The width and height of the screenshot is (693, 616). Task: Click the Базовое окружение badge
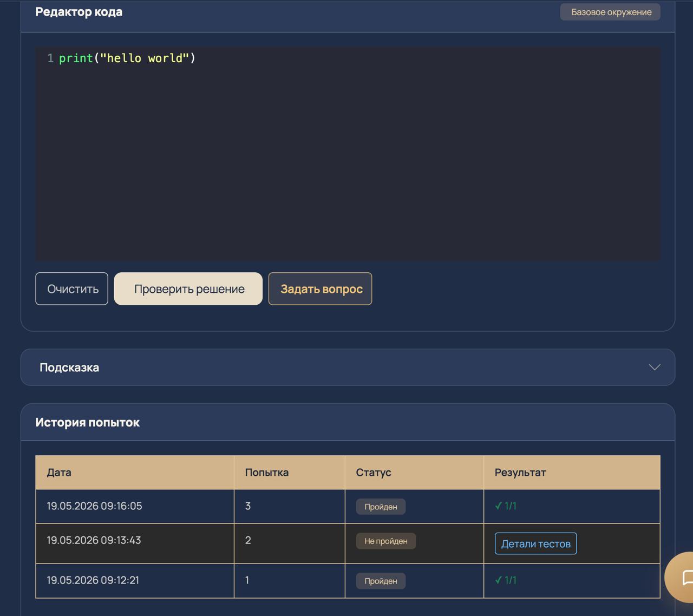coord(610,12)
